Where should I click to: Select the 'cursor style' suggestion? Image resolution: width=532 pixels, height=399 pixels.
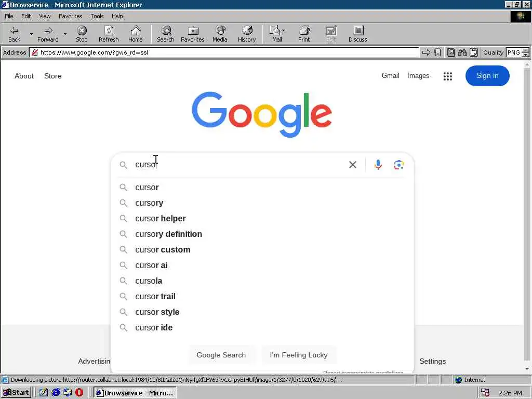click(x=262, y=312)
